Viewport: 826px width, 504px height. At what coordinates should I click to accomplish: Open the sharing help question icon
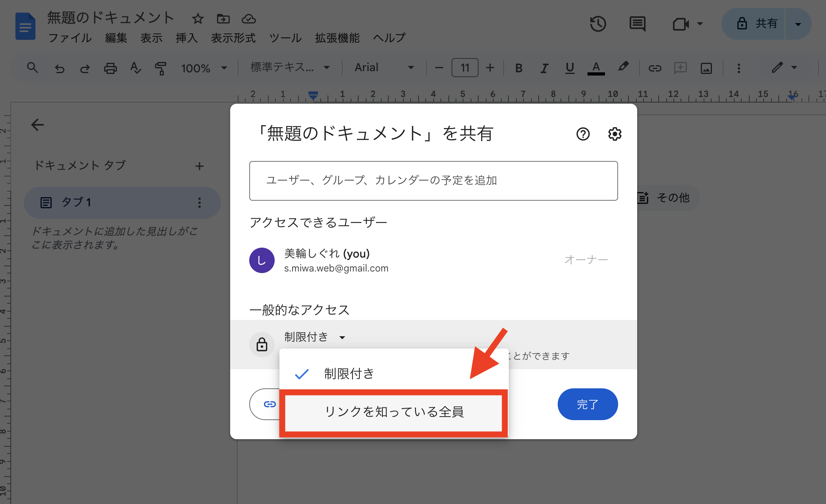pos(583,134)
